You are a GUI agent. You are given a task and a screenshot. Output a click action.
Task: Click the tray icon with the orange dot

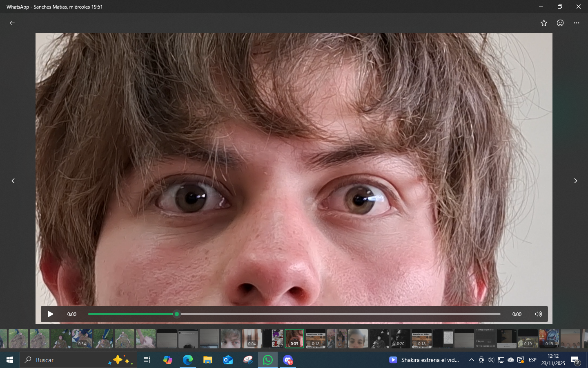(x=521, y=360)
